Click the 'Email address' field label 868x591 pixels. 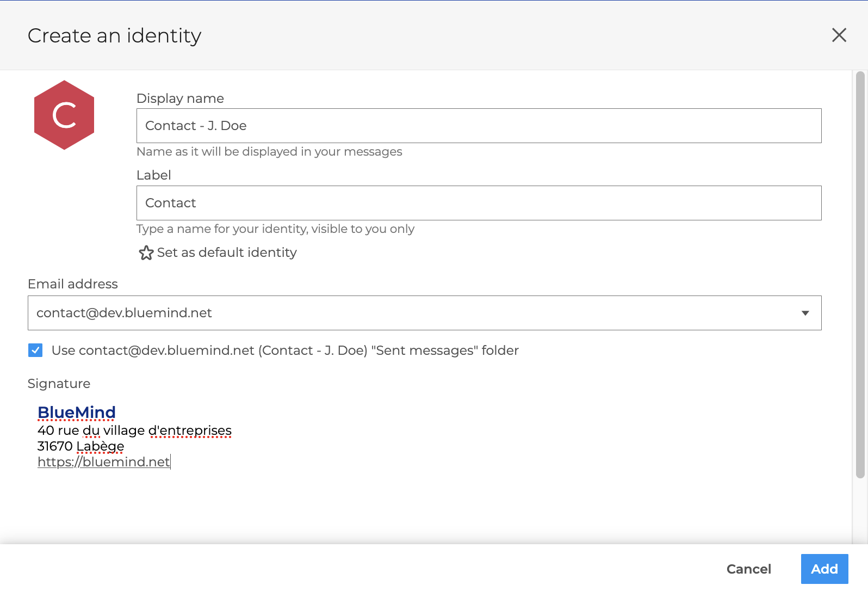[73, 284]
